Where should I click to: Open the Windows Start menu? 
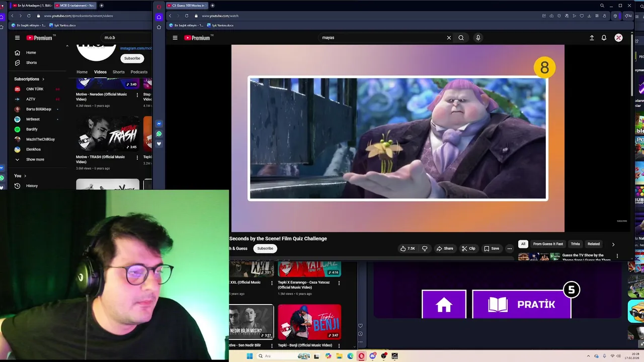(x=249, y=356)
